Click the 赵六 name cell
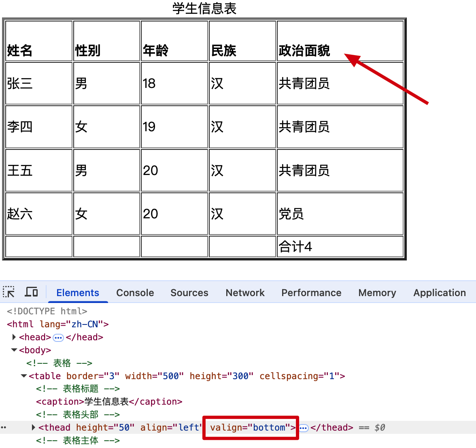Image resolution: width=476 pixels, height=448 pixels. [39, 213]
